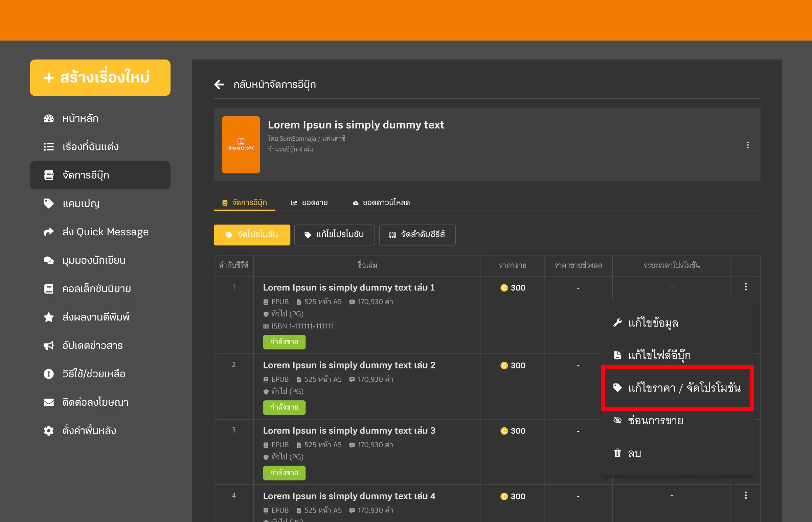Click the กำลังขาย badge on เล่ม 3
Image resolution: width=812 pixels, height=522 pixels.
point(284,473)
